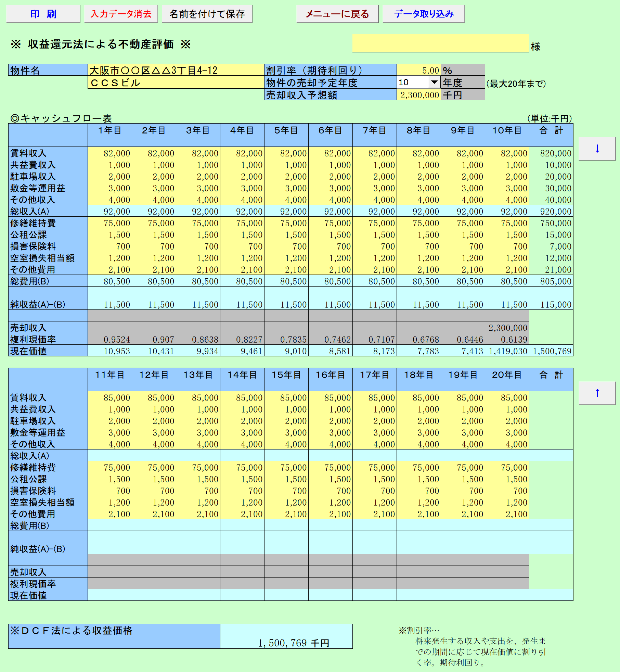Select the 物件名 label cell

pyautogui.click(x=48, y=70)
